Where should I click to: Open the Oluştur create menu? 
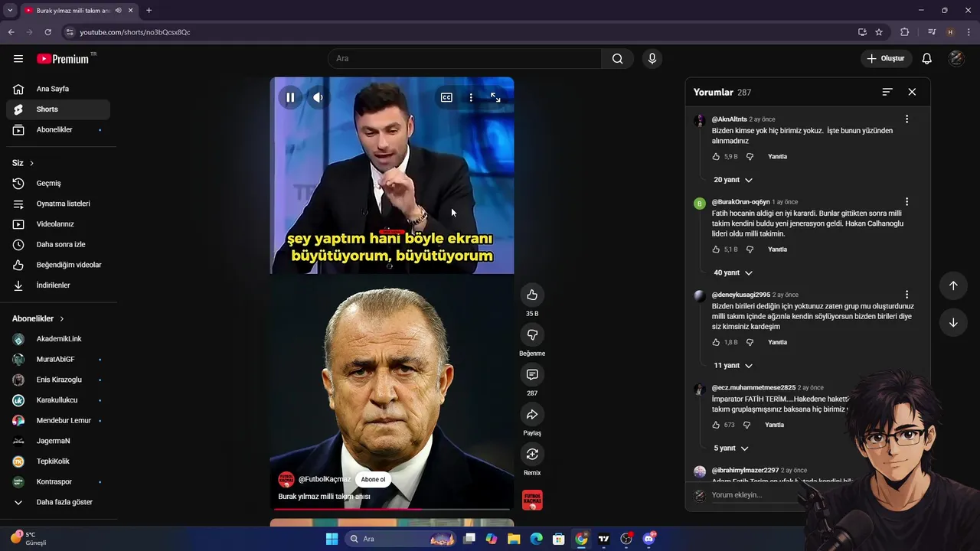[x=887, y=58]
